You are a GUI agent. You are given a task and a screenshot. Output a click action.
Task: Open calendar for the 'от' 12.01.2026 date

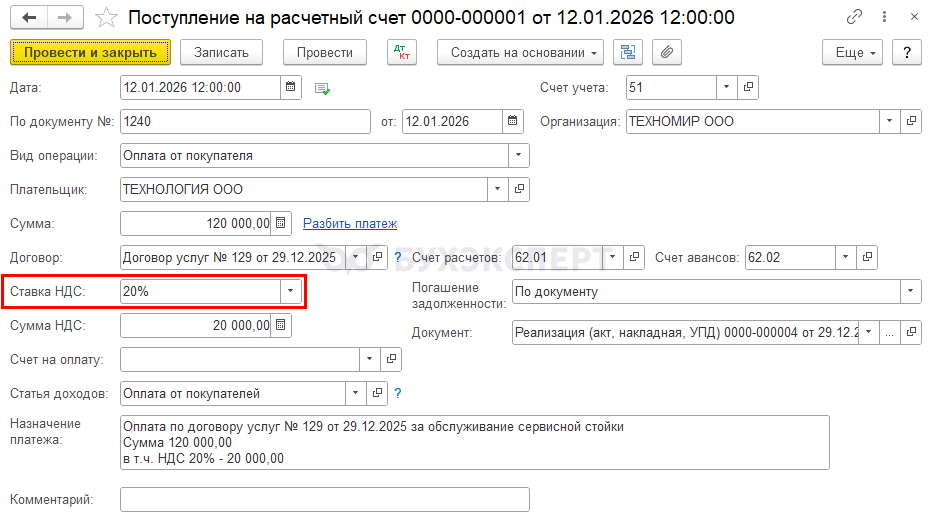(x=512, y=121)
